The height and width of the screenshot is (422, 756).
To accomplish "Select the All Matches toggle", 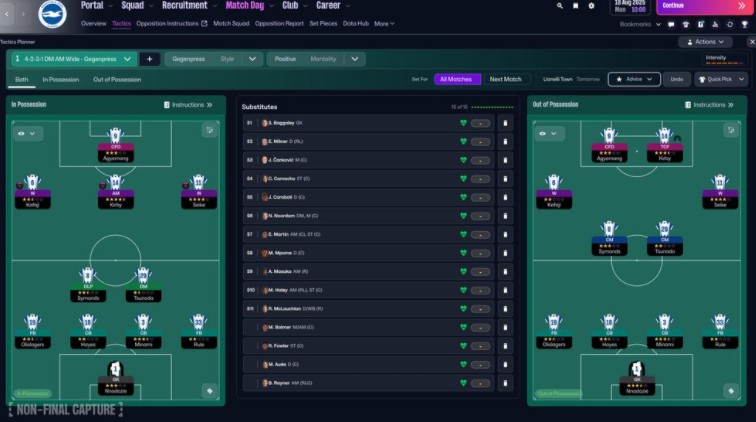I will (456, 79).
